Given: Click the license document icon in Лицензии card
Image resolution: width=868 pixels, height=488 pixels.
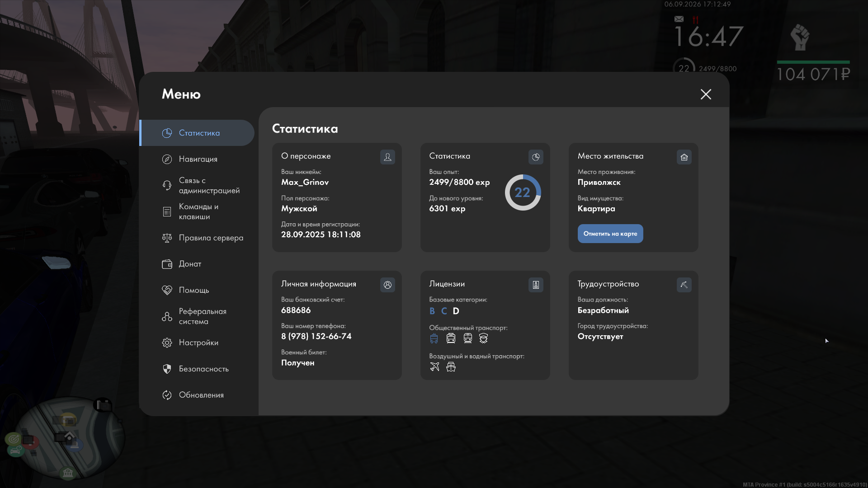Looking at the screenshot, I should pyautogui.click(x=536, y=285).
